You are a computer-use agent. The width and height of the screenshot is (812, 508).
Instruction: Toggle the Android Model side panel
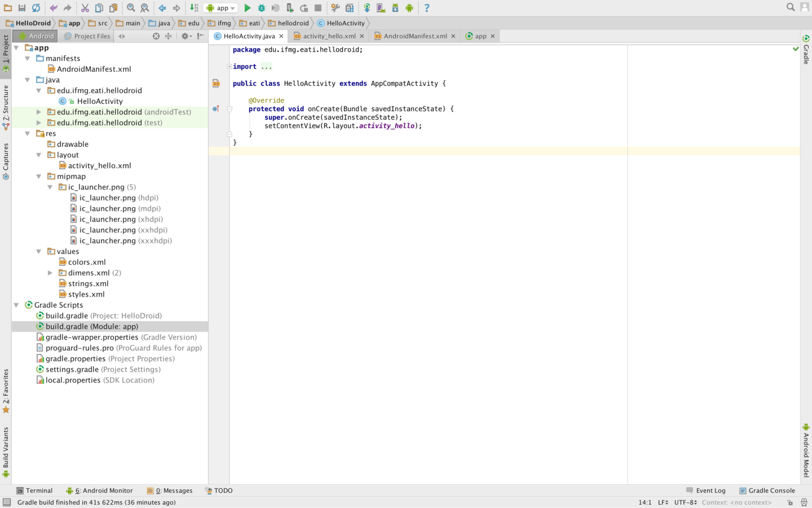[806, 450]
